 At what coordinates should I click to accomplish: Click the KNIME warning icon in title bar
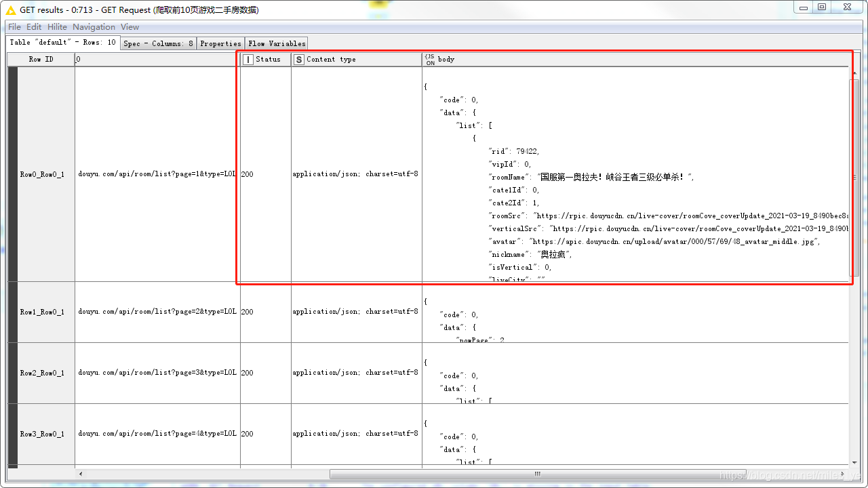coord(10,9)
